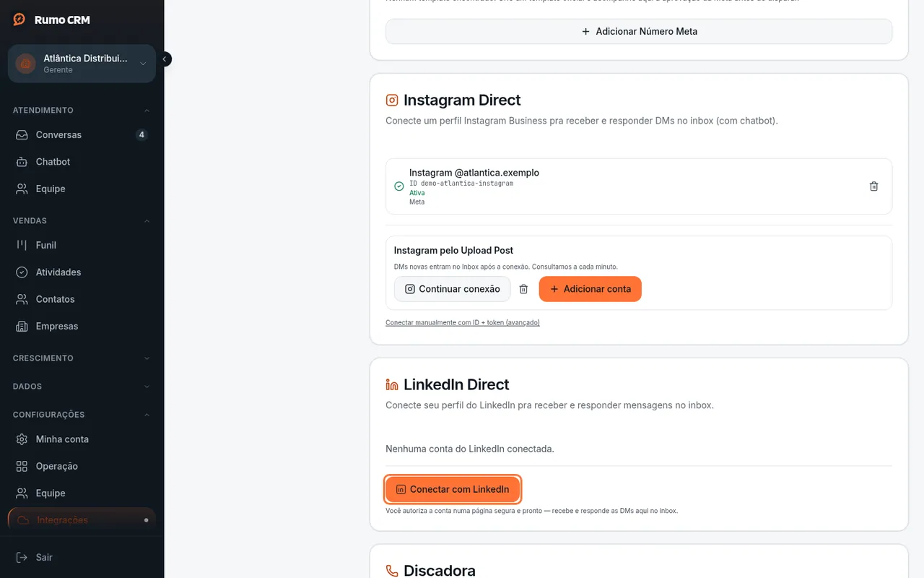Screen dimensions: 924x578
Task: Collapse the CONFIGURAÇÕES section
Action: click(x=82, y=415)
